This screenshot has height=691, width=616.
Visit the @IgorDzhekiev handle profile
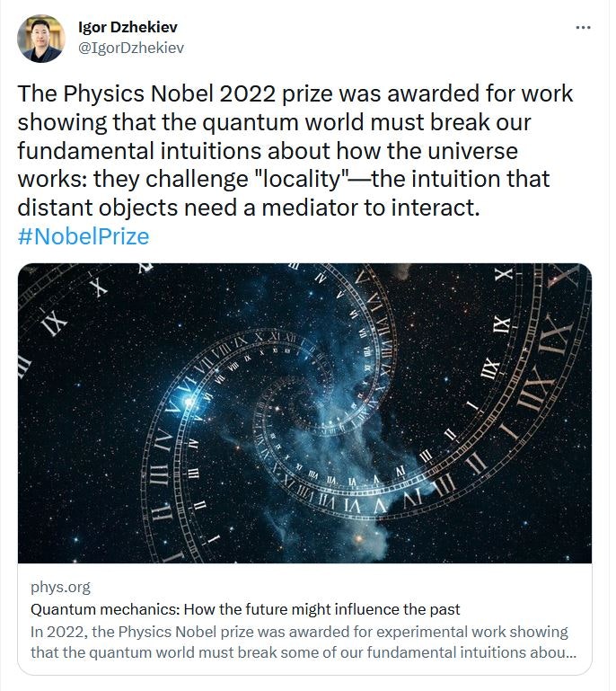pyautogui.click(x=131, y=48)
